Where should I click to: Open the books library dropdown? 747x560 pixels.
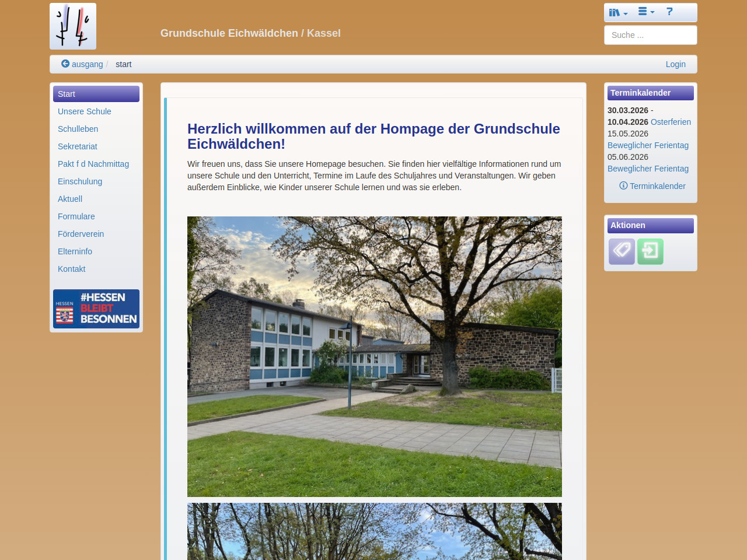[617, 12]
